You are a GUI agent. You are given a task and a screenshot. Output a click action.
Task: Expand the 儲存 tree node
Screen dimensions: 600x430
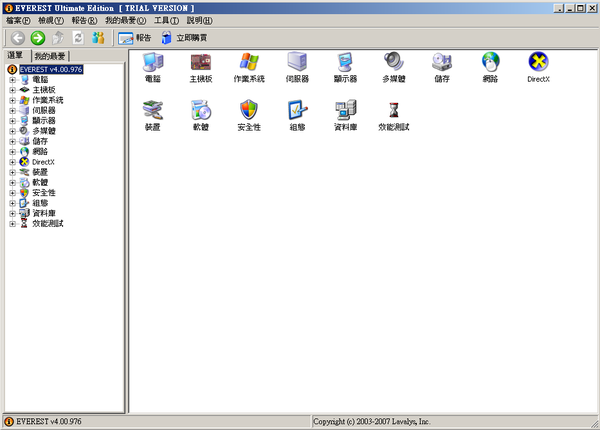coord(13,142)
